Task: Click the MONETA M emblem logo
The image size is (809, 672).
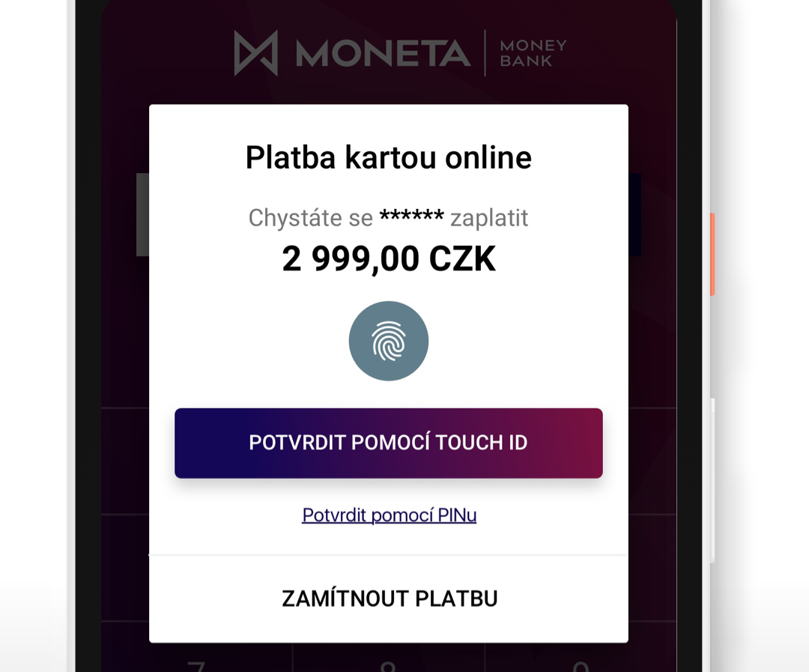Action: [x=256, y=52]
